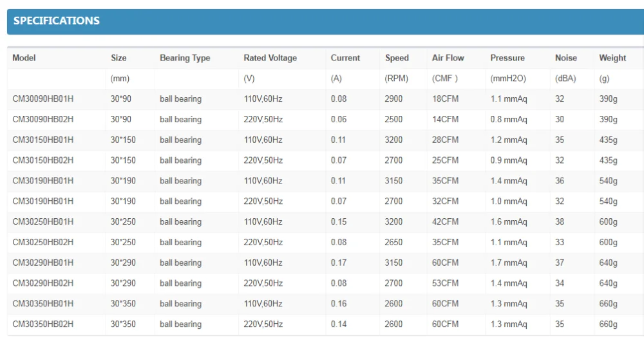Select the Bearing Type column header
Viewport: 644px width, 345px height.
[x=185, y=58]
